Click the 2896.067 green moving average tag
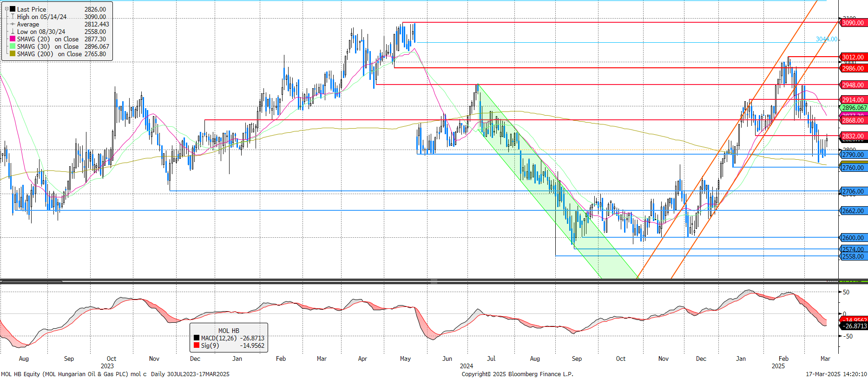Viewport: 868px width, 378px height. tap(854, 108)
